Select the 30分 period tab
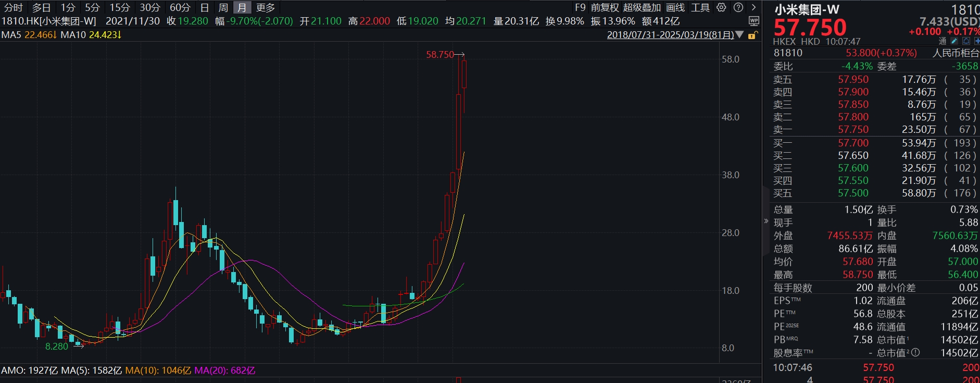980x383 pixels. coord(150,7)
